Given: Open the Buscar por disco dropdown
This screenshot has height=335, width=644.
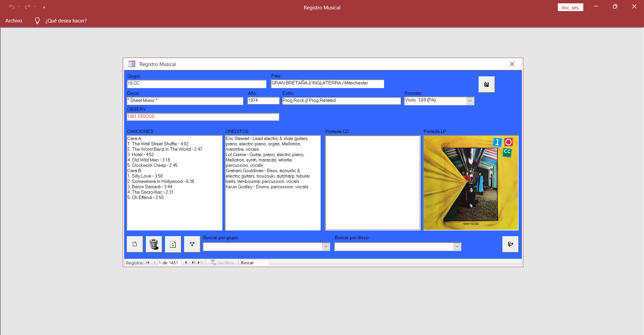Looking at the screenshot, I should coord(457,247).
